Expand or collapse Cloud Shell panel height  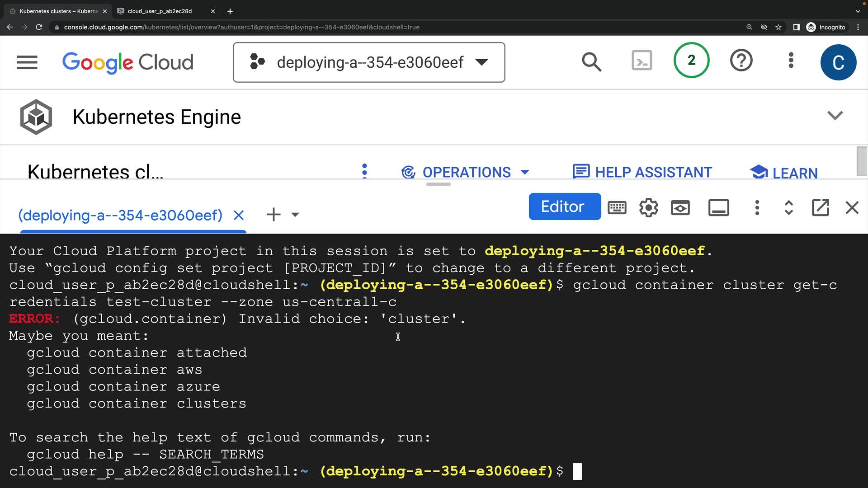point(788,208)
